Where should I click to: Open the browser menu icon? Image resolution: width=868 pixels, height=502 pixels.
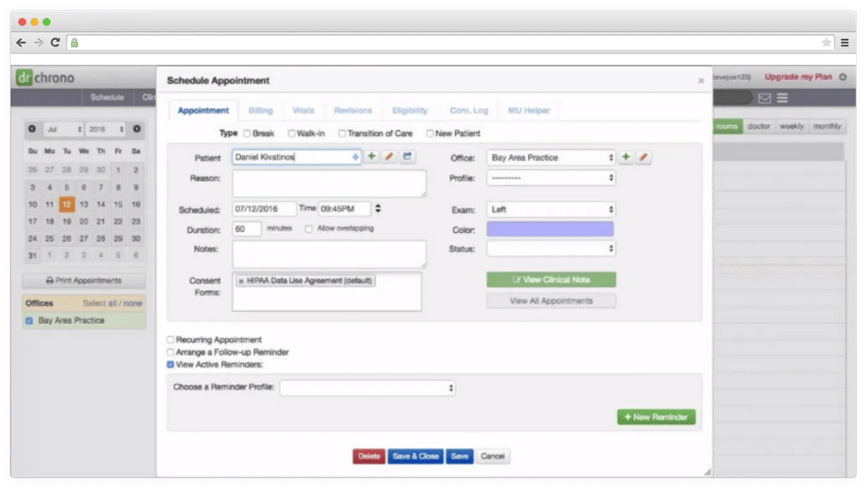pos(845,43)
